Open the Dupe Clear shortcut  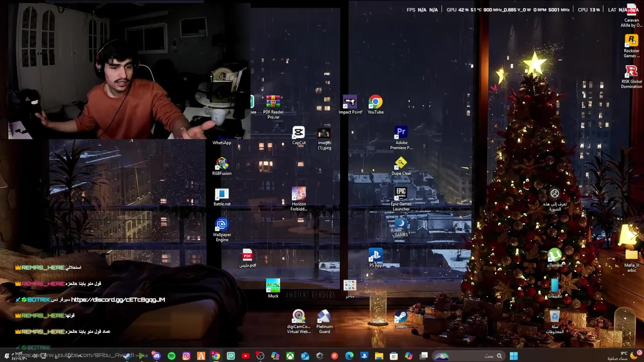coord(401,166)
